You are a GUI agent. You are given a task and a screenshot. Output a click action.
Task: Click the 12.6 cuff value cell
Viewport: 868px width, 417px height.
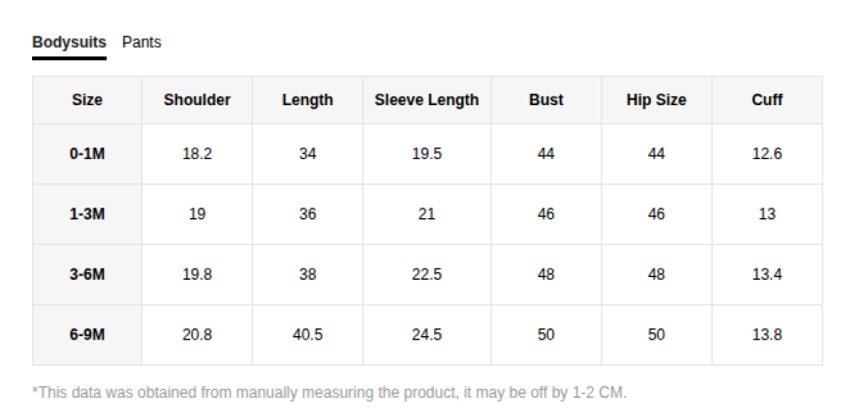pyautogui.click(x=767, y=154)
